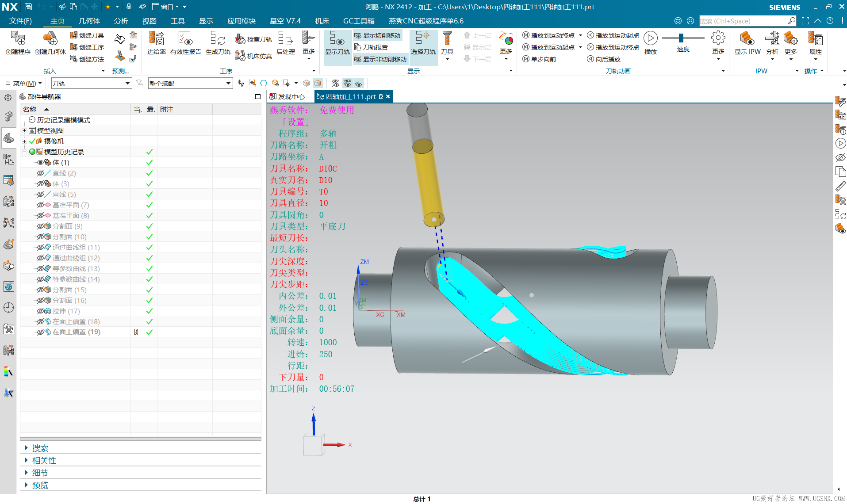Open the Post Process (后处理) tool
The width and height of the screenshot is (847, 504).
(285, 40)
